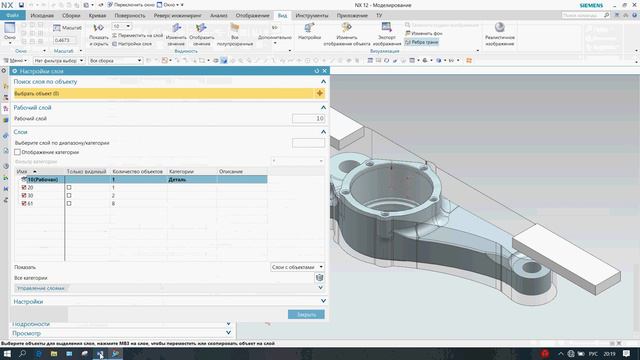Expand Подробности panel
This screenshot has height=360, width=640.
click(228, 324)
